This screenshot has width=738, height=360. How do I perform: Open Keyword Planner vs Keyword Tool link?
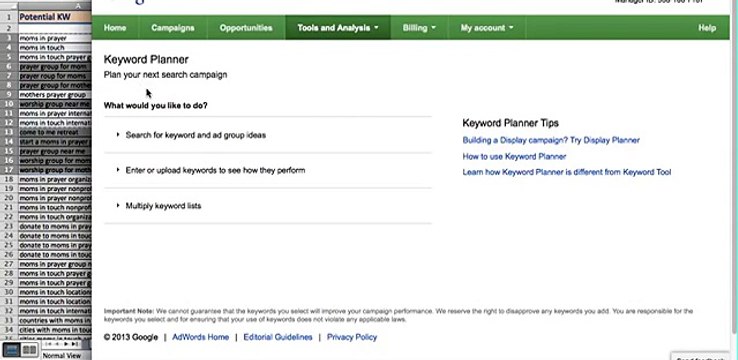[567, 172]
